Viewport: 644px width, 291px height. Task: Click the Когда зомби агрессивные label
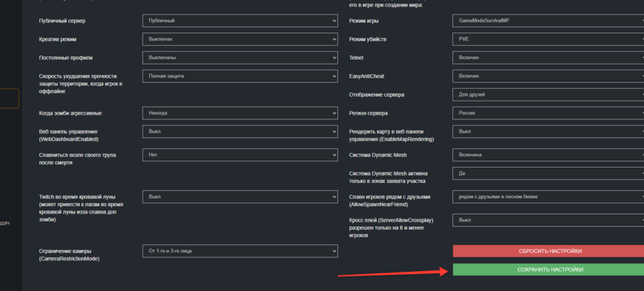coord(70,113)
